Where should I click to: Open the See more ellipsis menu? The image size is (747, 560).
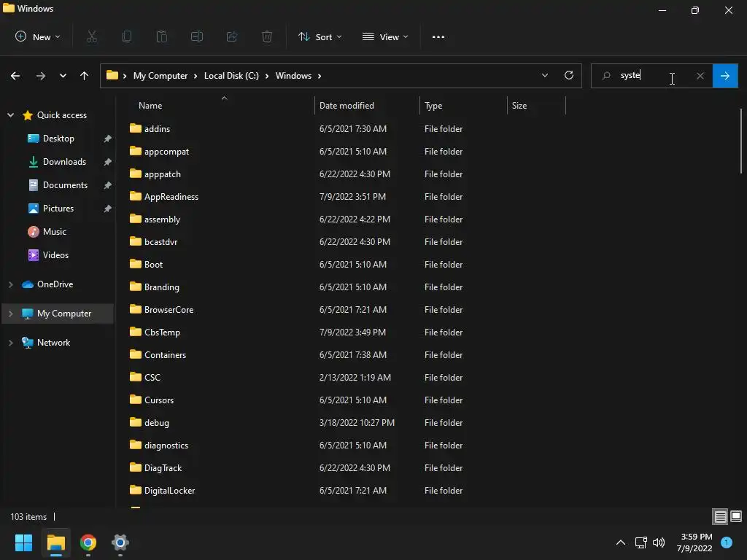tap(438, 36)
